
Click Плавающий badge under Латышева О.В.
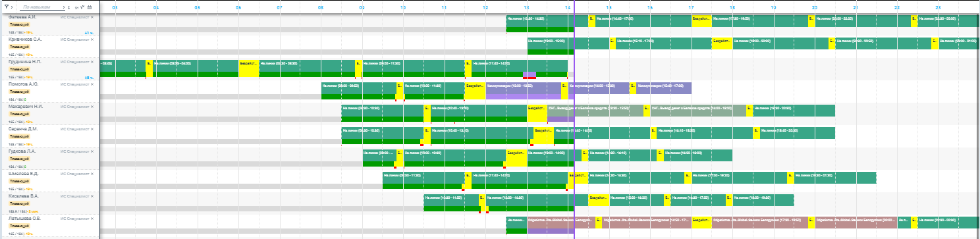click(x=19, y=226)
